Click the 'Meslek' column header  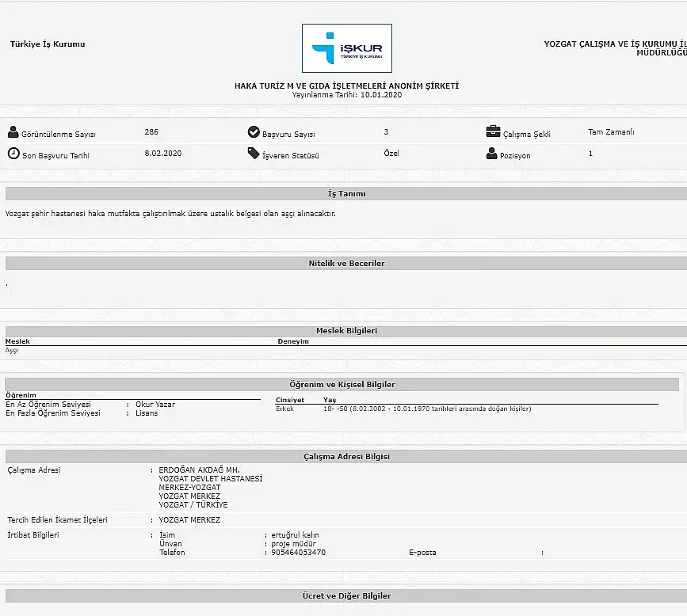(17, 341)
